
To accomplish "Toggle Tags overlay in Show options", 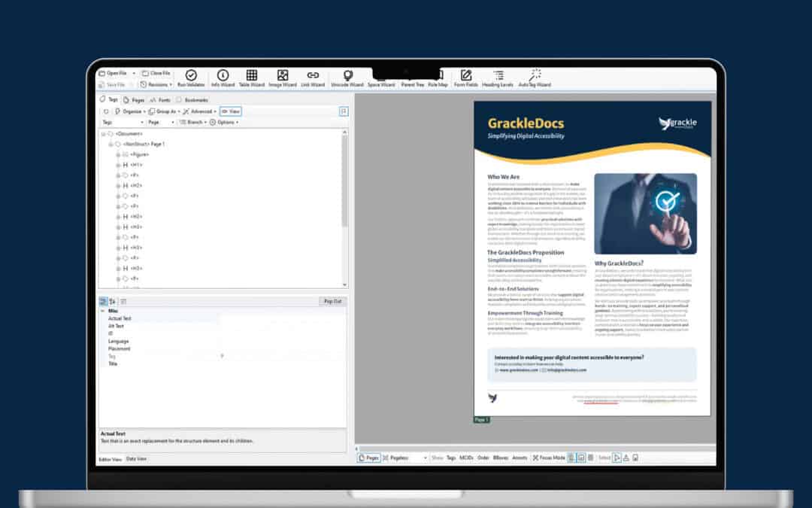I will pyautogui.click(x=451, y=458).
